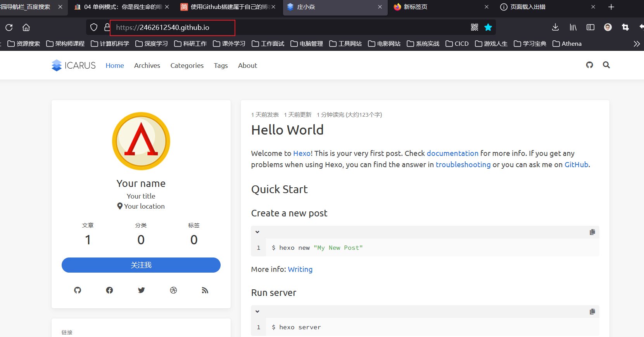Click the crop screenshot toolbar icon
The image size is (644, 337).
pyautogui.click(x=625, y=27)
